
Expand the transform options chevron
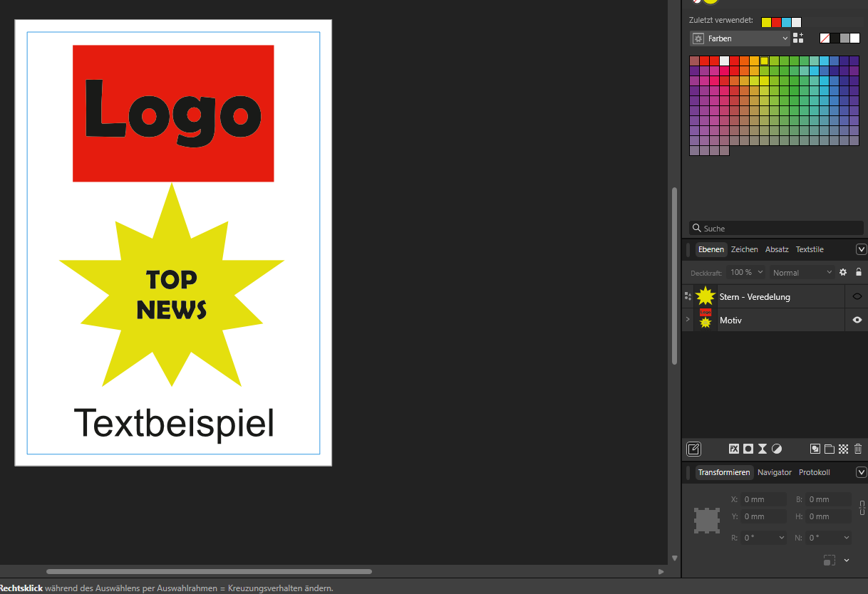point(847,561)
